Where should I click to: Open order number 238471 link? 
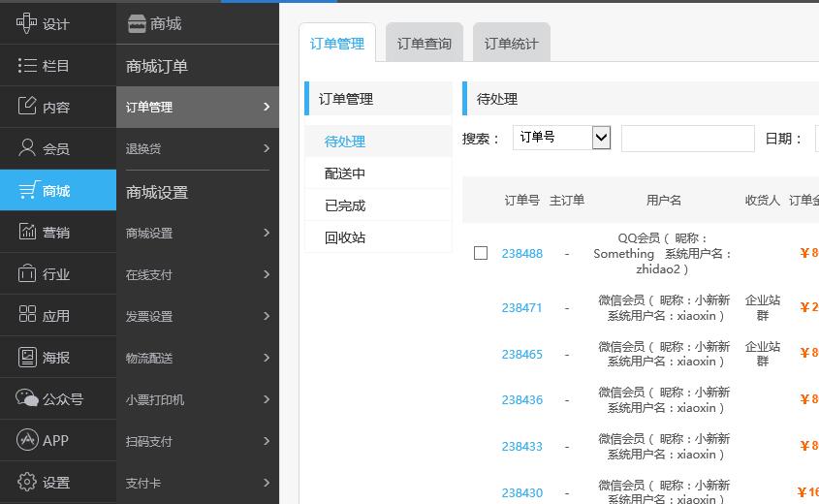click(521, 307)
